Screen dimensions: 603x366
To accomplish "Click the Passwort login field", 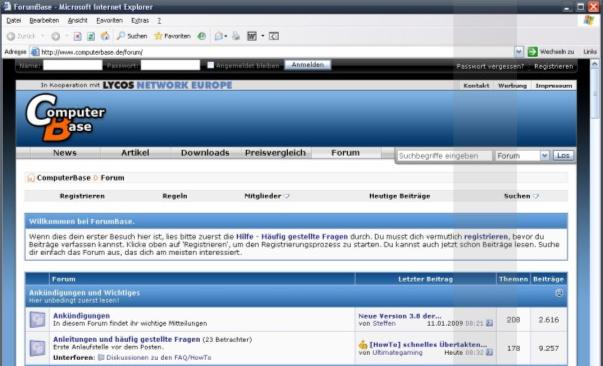I will pos(170,65).
